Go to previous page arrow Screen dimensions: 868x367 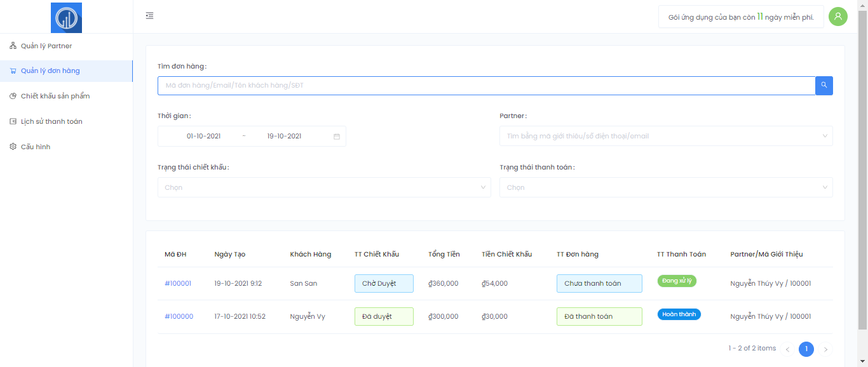point(787,349)
